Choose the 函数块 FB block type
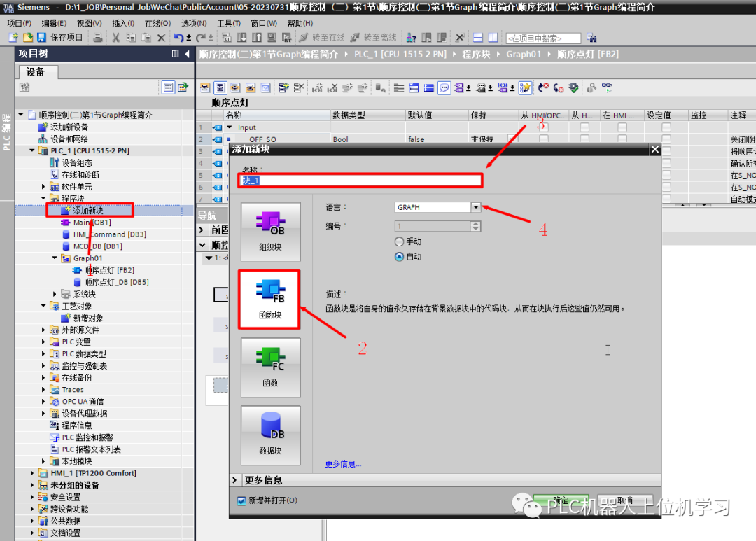This screenshot has width=756, height=541. (269, 300)
